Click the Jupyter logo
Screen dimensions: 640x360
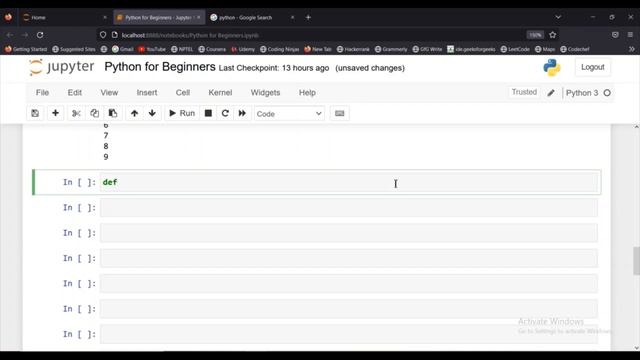[62, 67]
